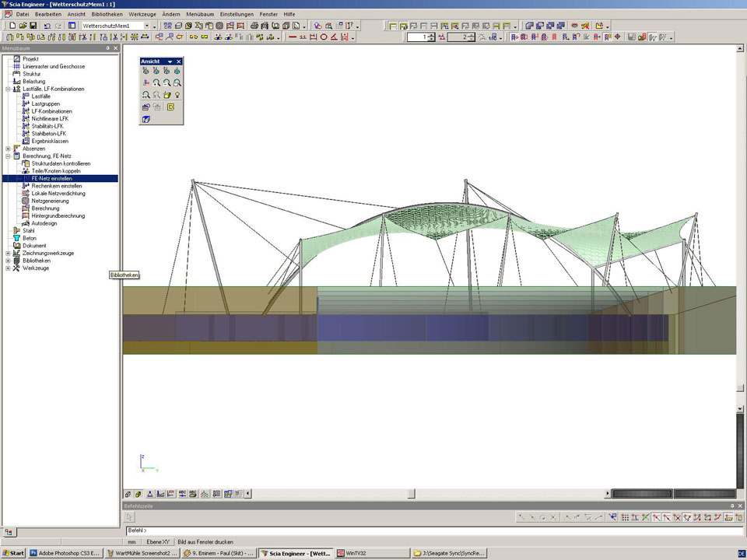Open the Bibliotheken menu
747x560 pixels.
coord(105,14)
